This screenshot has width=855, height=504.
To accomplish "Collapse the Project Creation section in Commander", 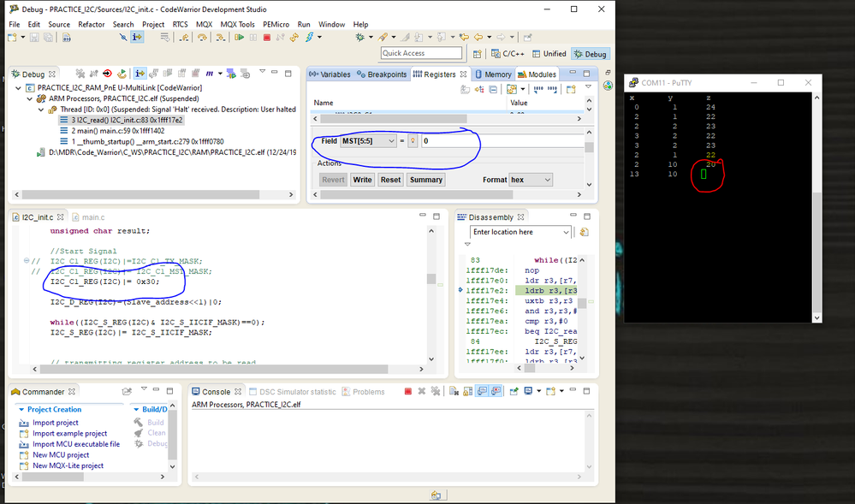I will [21, 410].
